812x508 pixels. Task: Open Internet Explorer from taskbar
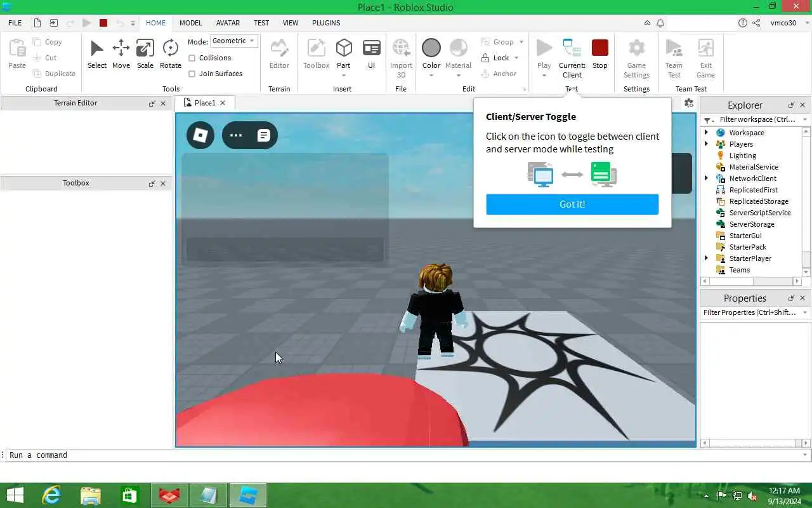51,495
